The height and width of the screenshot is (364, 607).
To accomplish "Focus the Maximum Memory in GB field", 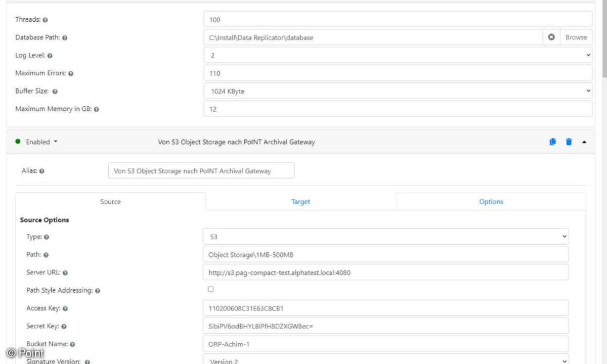I will click(398, 109).
